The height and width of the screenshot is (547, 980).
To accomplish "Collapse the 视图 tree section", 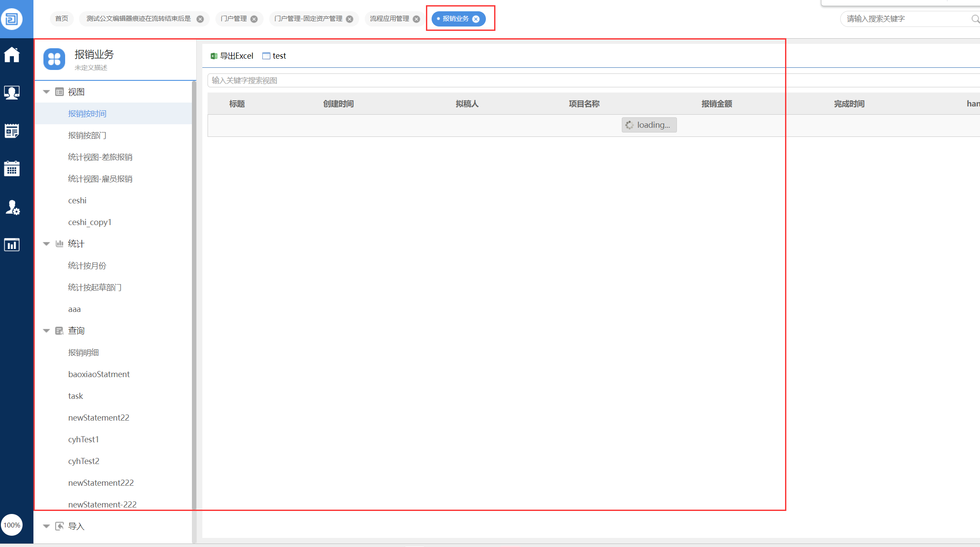I will coord(46,92).
